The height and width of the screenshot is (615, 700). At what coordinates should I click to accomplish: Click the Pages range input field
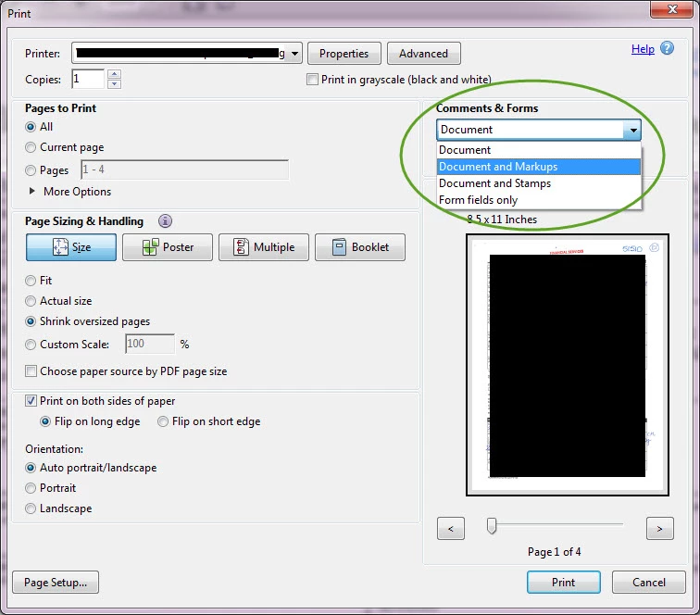(x=184, y=169)
